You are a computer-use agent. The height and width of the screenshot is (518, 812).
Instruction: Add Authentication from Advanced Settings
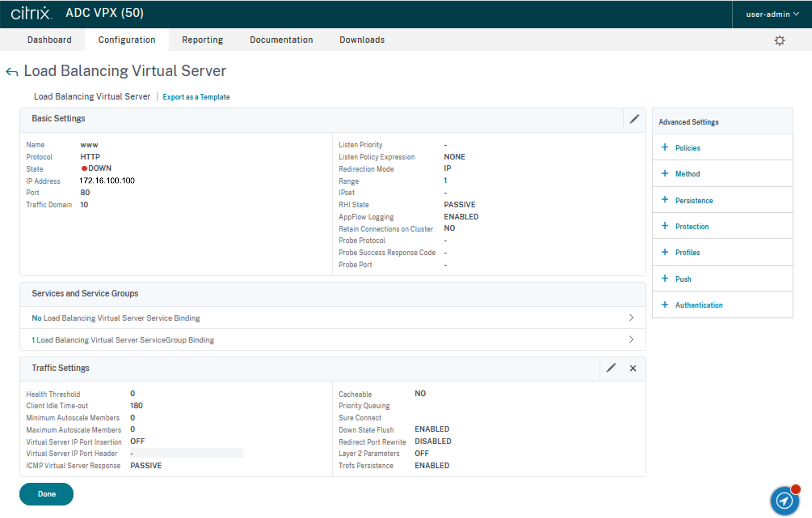pos(699,305)
